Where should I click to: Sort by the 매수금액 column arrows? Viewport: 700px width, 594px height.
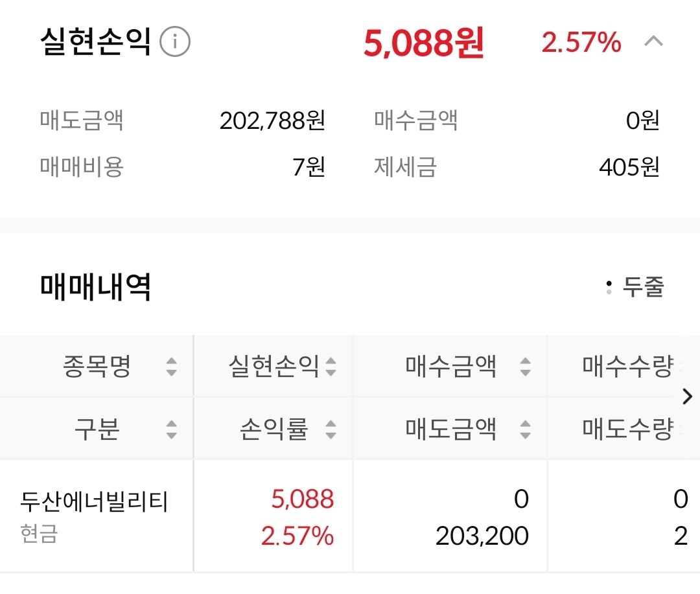pyautogui.click(x=525, y=367)
